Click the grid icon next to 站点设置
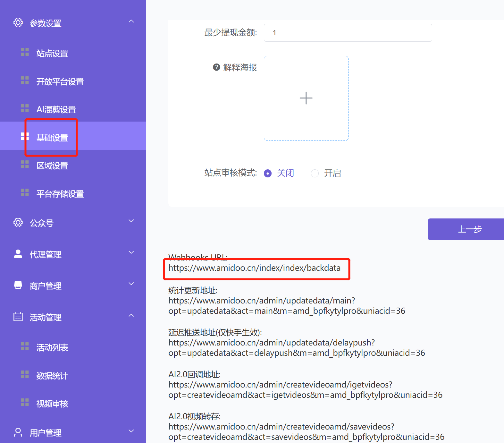 (x=25, y=52)
